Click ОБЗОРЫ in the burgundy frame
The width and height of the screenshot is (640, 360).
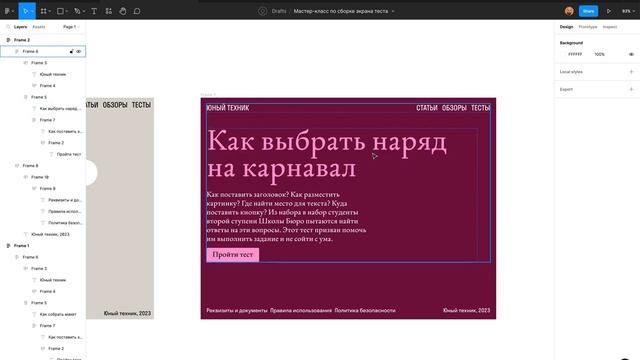(454, 108)
